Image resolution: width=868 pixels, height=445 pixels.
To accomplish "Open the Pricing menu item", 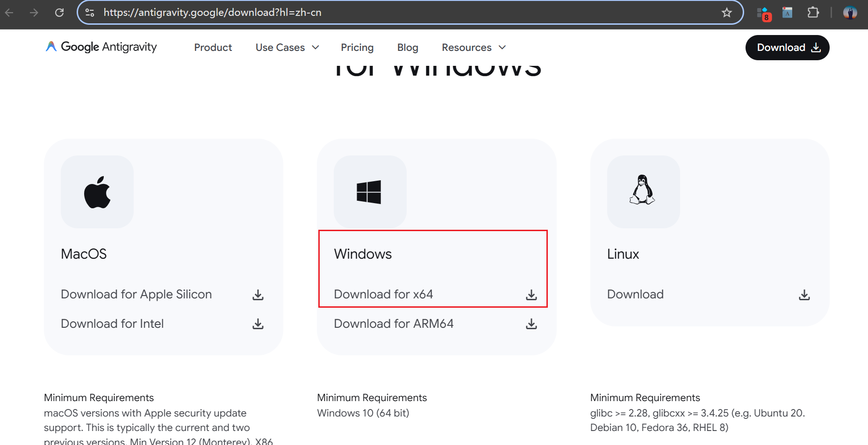I will (357, 47).
